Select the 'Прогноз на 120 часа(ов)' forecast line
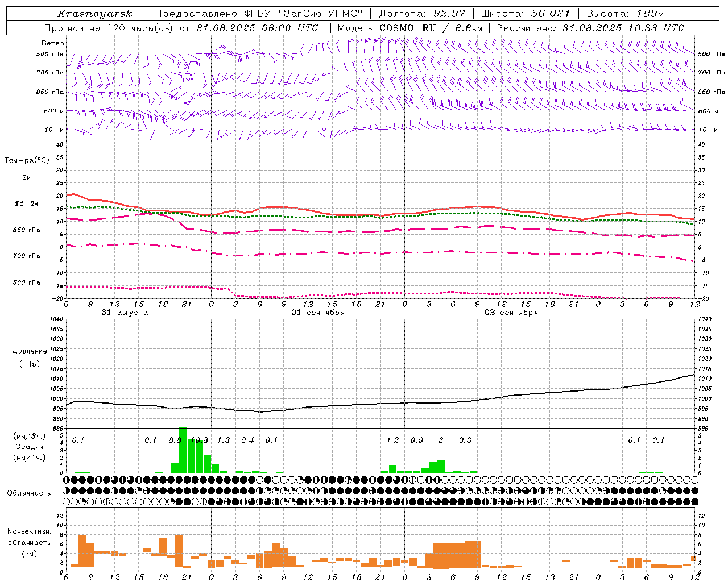Viewport: 728px width, 582px height. [110, 28]
